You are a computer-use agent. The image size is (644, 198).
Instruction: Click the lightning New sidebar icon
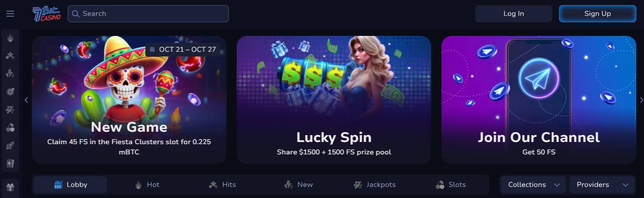(10, 74)
